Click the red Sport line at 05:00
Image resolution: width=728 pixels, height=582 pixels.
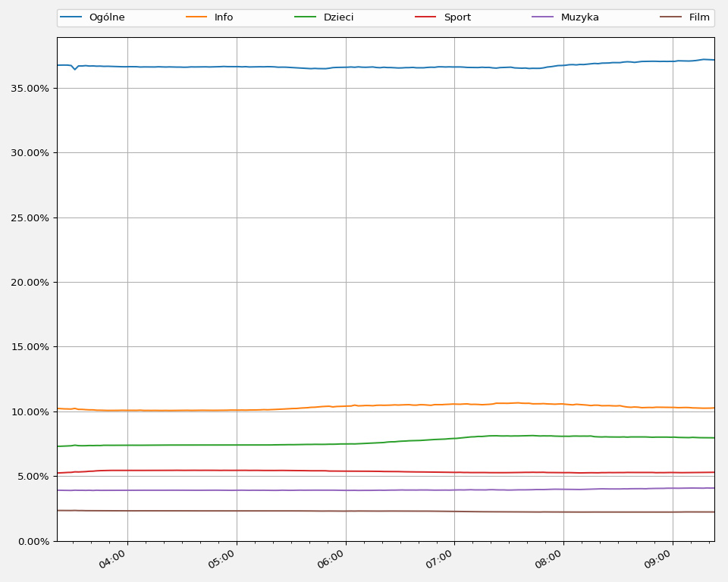coord(237,470)
